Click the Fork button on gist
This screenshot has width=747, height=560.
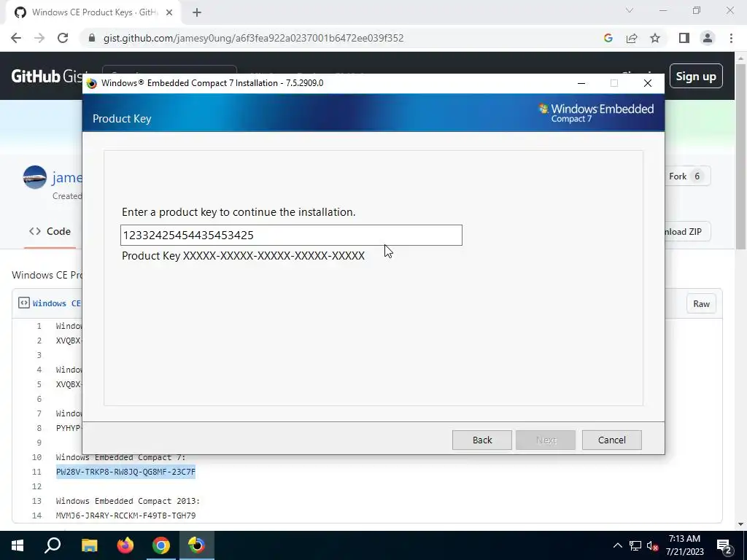pyautogui.click(x=684, y=176)
